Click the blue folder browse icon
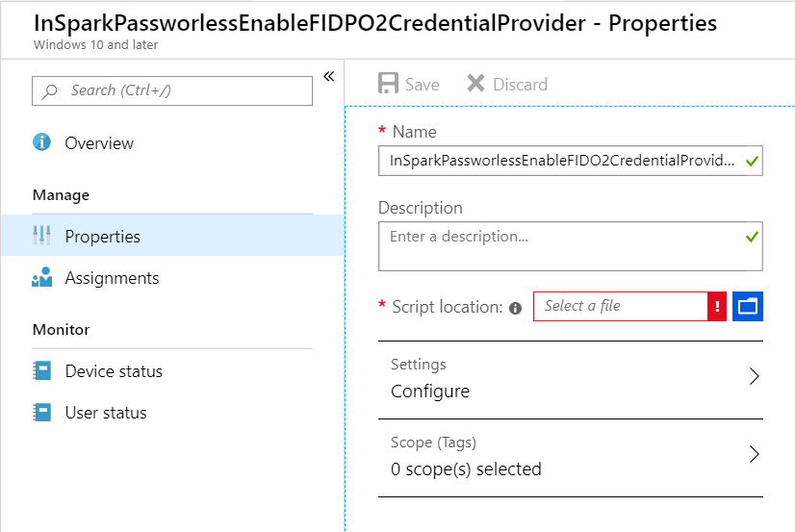The width and height of the screenshot is (795, 532). [747, 306]
